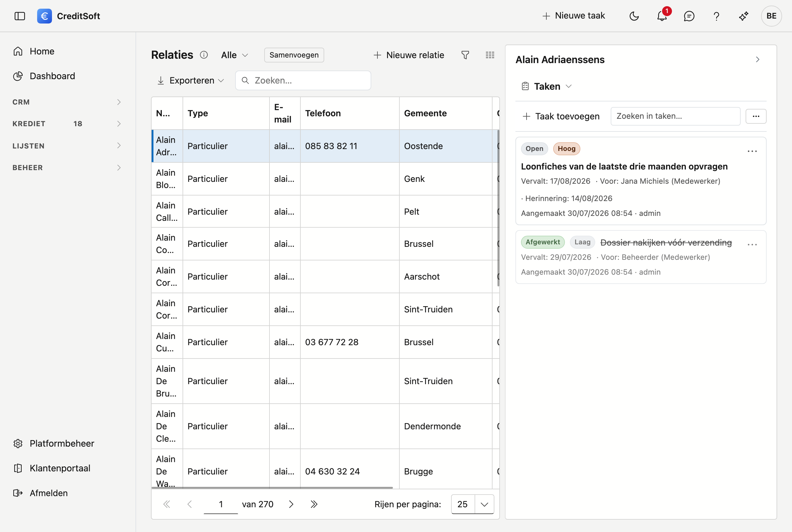
Task: Open options for the Loonfiches task
Action: tap(752, 151)
